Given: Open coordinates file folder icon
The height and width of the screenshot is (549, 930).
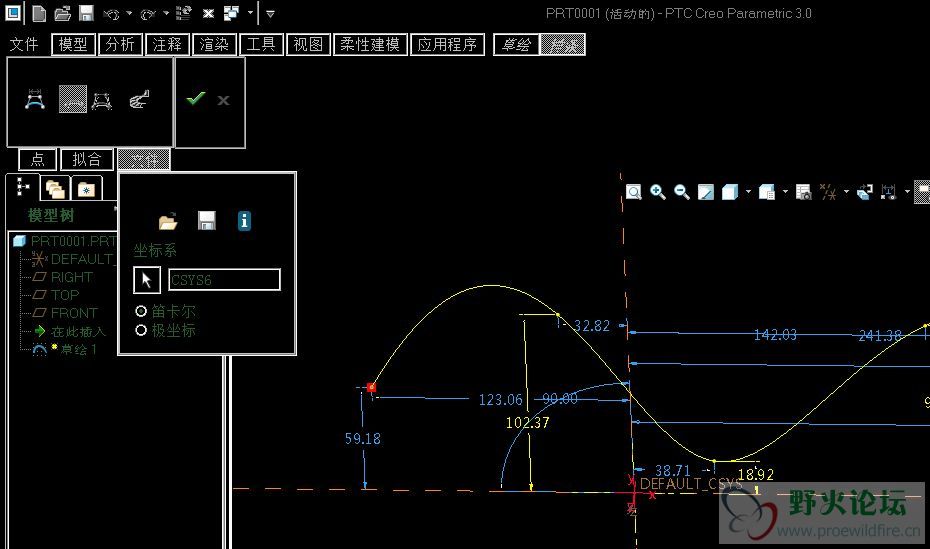Looking at the screenshot, I should tap(168, 222).
